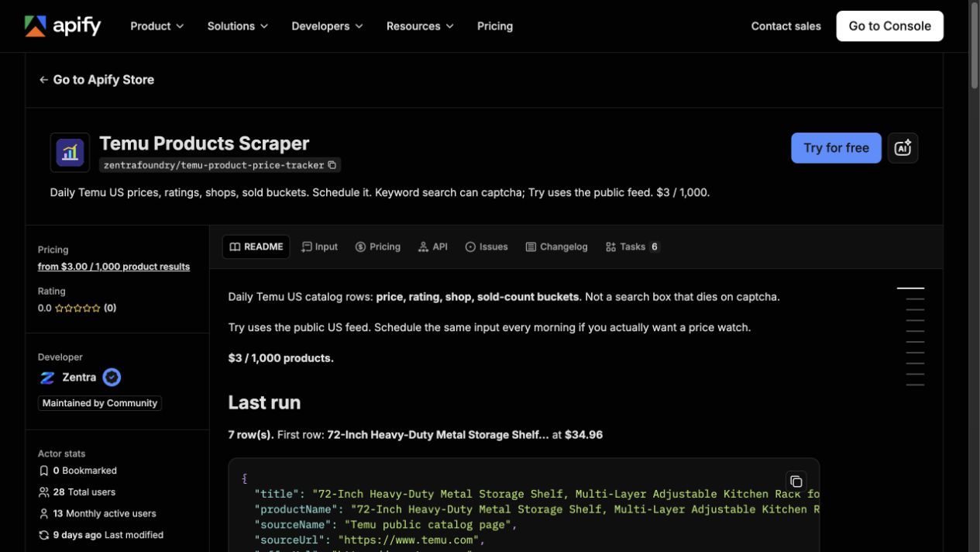Screen dimensions: 980x552
Task: Click the Contact sales link
Action: coord(786,26)
